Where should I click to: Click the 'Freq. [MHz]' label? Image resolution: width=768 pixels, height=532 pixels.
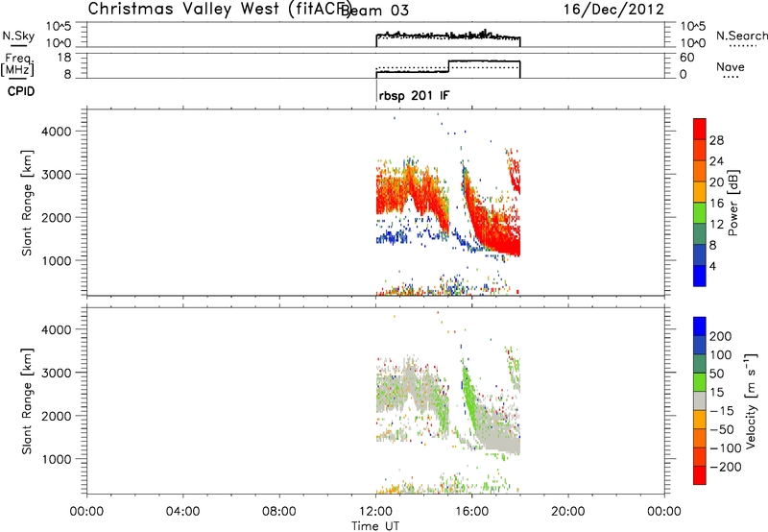(17, 64)
